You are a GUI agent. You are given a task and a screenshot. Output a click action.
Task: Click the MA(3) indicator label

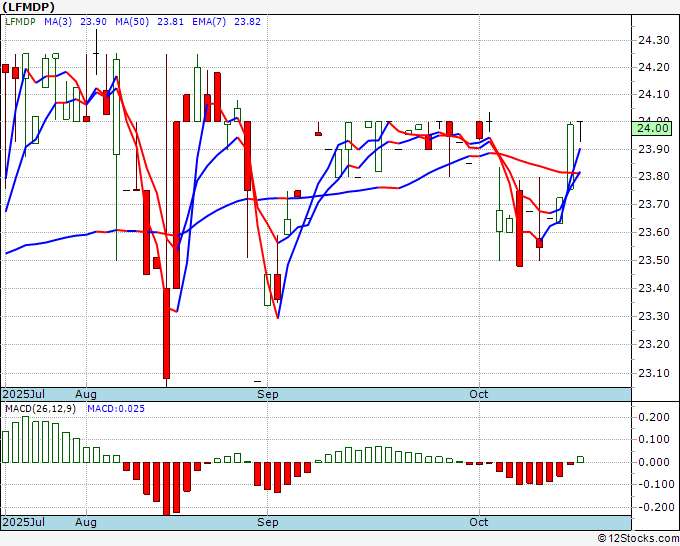(58, 22)
